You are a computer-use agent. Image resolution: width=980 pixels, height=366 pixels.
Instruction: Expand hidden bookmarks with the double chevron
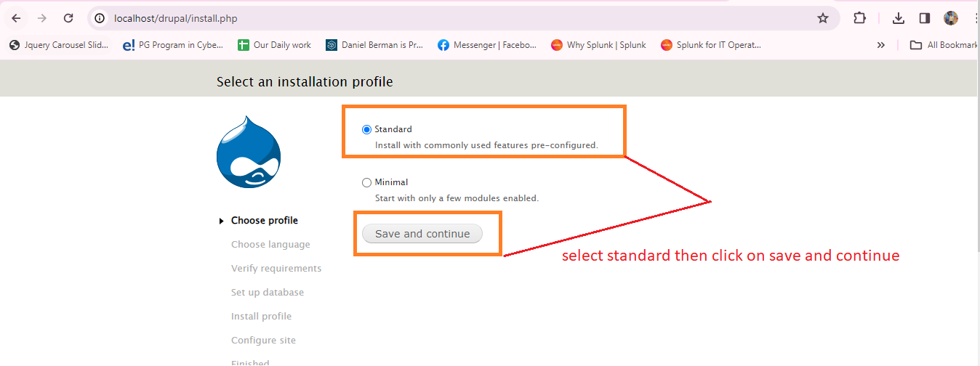click(881, 45)
